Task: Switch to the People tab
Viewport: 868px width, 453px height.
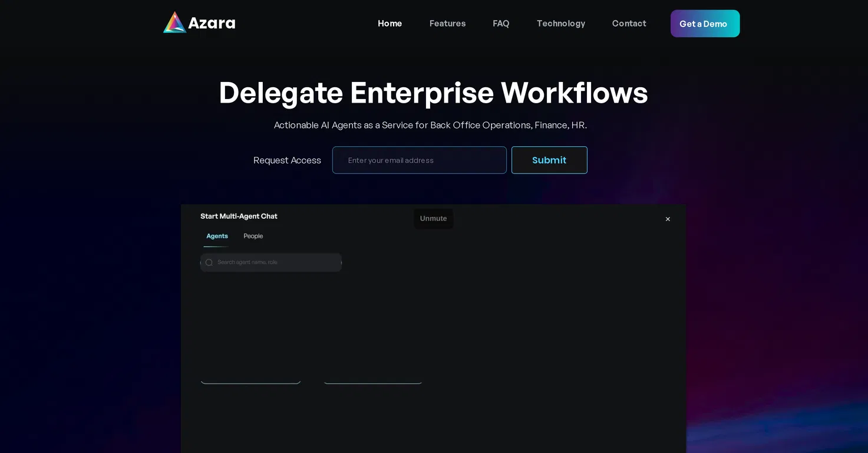Action: point(253,236)
